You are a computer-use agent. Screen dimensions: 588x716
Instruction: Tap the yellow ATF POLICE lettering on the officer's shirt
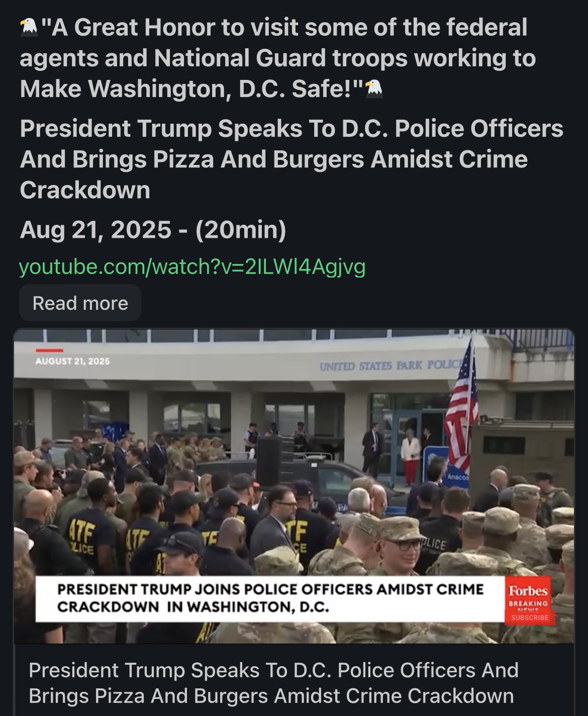point(81,535)
